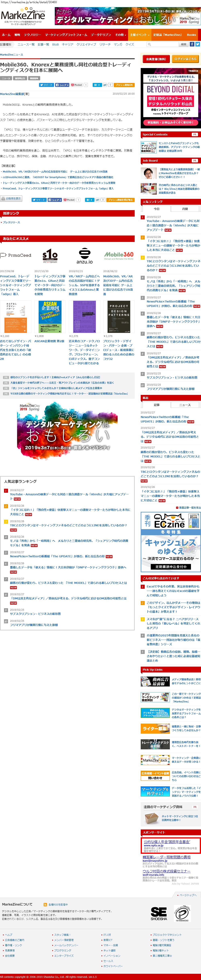Viewport: 201px width, 980px height.
Task: Open the プロジェクトマネジメント footer link
Action: [x=167, y=934]
